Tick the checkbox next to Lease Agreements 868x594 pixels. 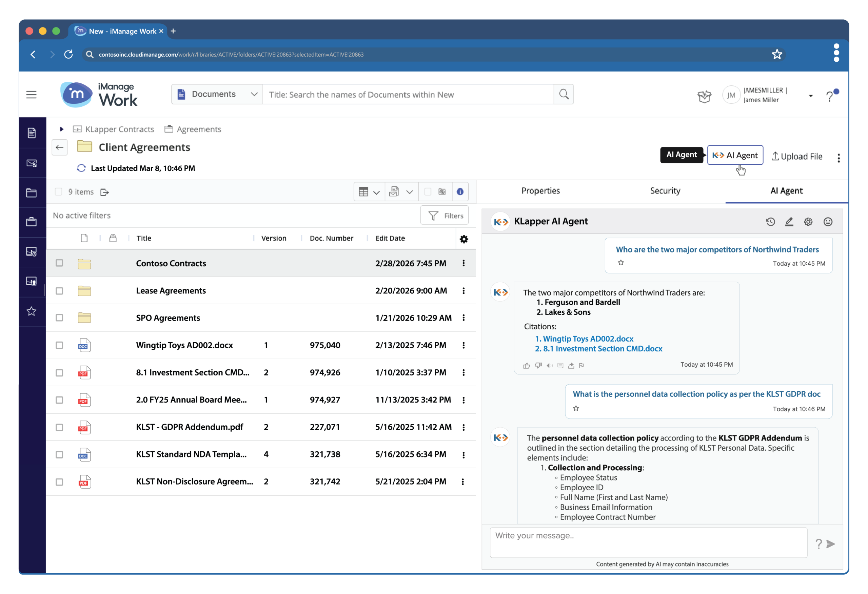pyautogui.click(x=59, y=291)
